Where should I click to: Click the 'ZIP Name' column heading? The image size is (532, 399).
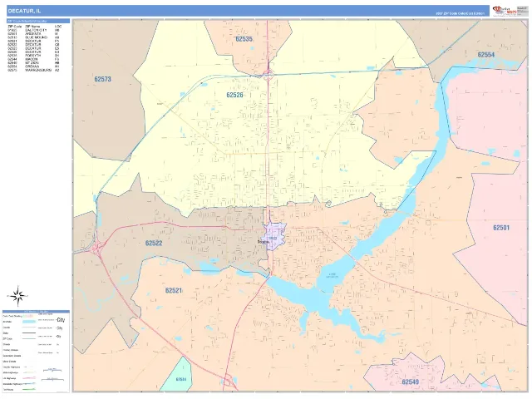(x=32, y=26)
